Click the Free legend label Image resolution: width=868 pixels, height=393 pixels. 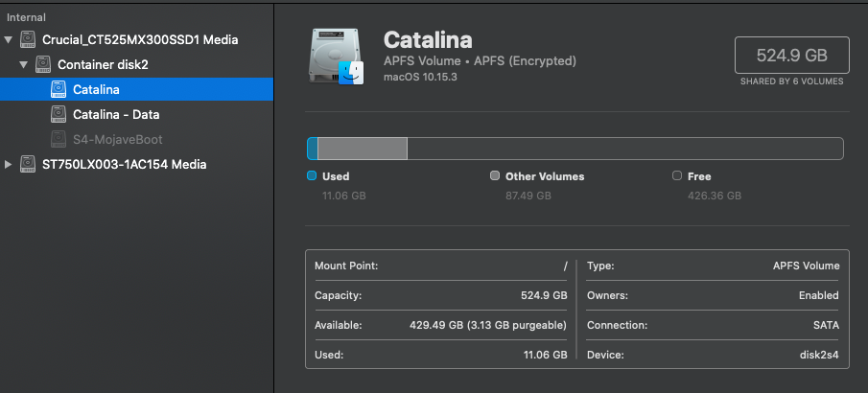pos(699,176)
